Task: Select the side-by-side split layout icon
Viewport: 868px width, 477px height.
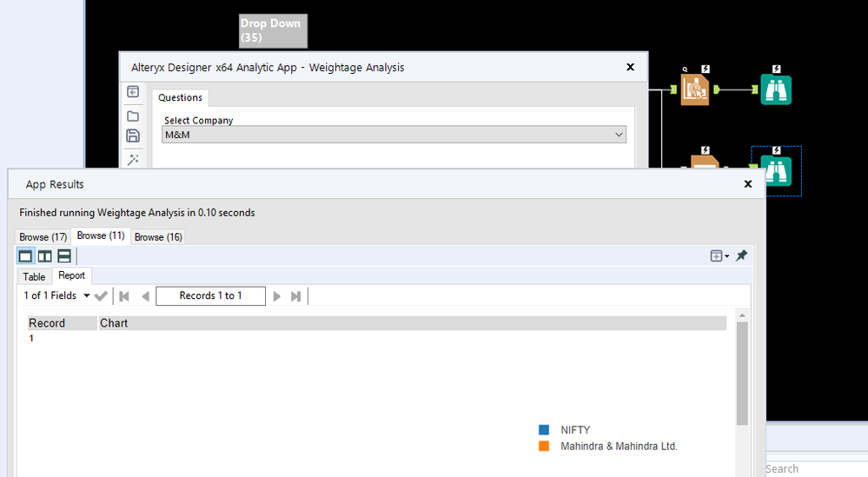Action: (45, 255)
